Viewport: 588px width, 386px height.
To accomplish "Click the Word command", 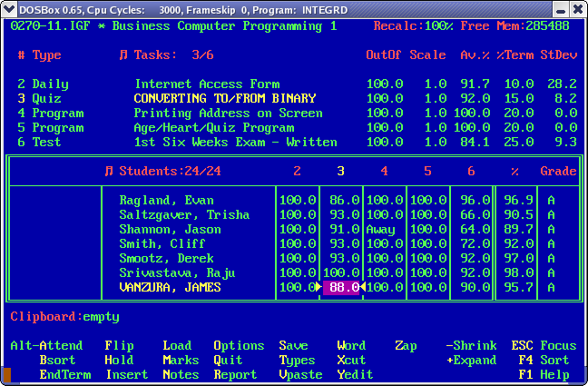I will click(x=351, y=345).
